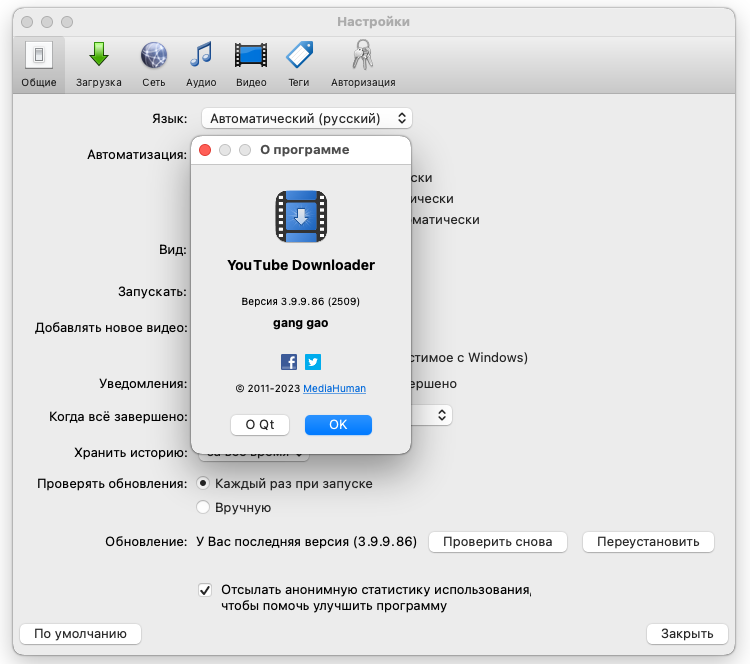Expand the Когда всё завершено dropdown
This screenshot has height=664, width=750.
(431, 415)
